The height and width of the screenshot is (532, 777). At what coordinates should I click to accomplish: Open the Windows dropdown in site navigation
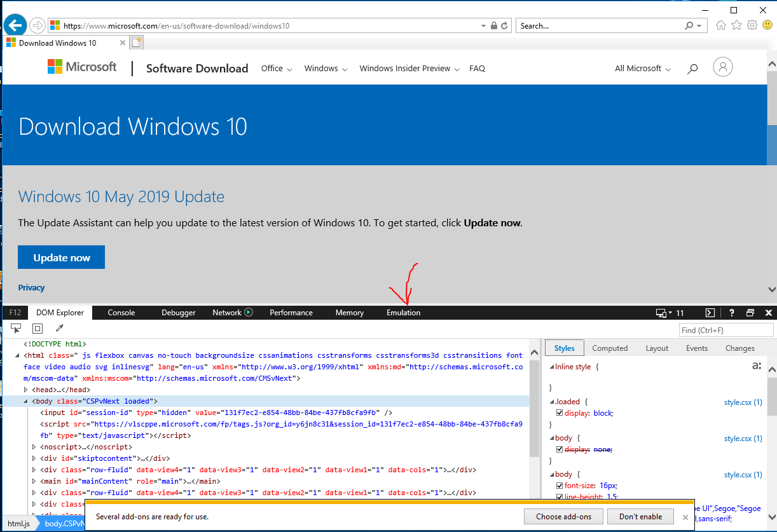[326, 69]
